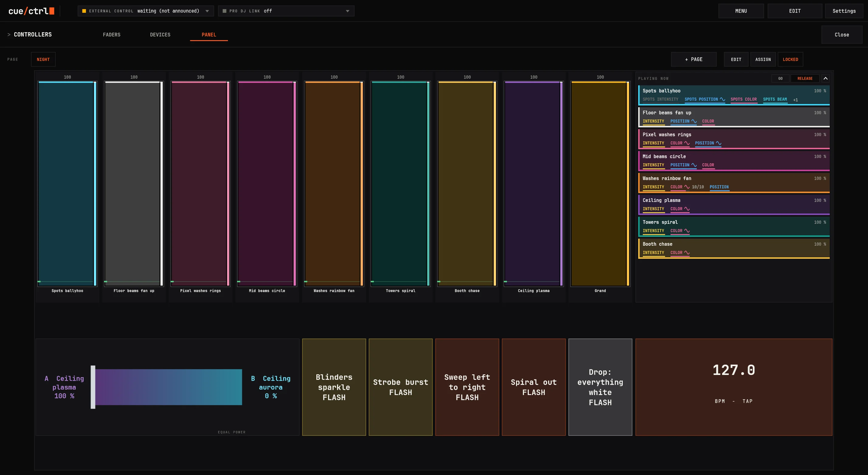
Task: Click the Ceiling plasma fader
Action: click(533, 184)
